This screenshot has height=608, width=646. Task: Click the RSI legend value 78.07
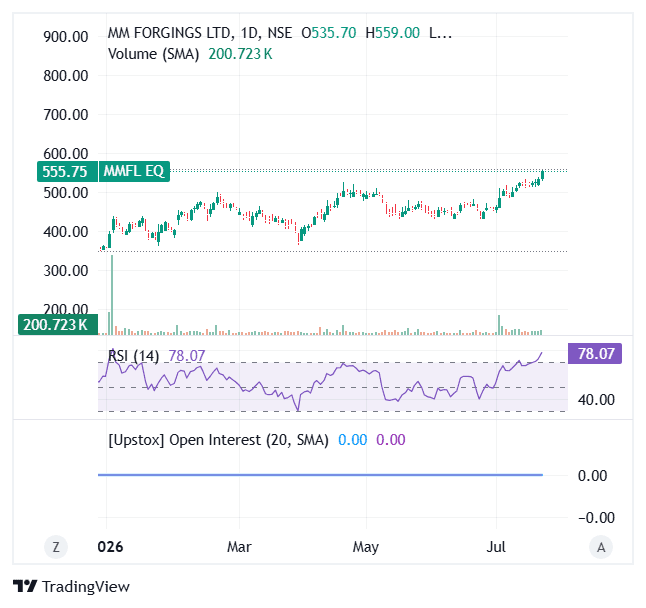point(187,355)
